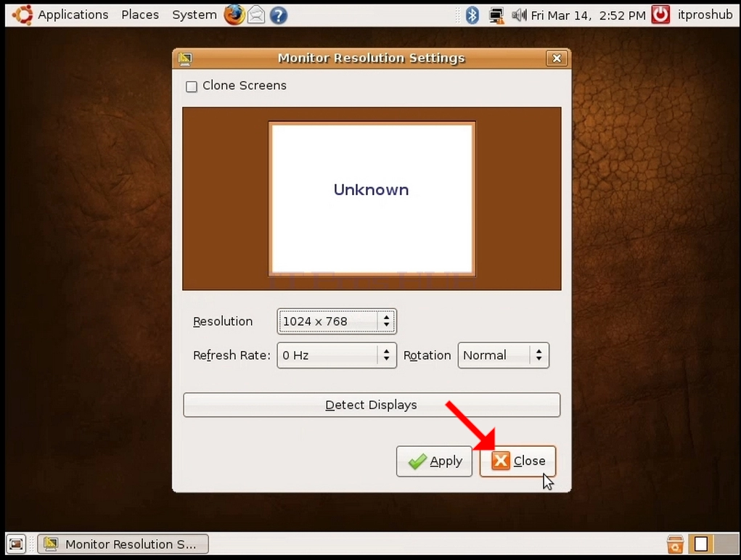Image resolution: width=741 pixels, height=560 pixels.
Task: Click the Bluetooth tray icon
Action: click(x=472, y=15)
